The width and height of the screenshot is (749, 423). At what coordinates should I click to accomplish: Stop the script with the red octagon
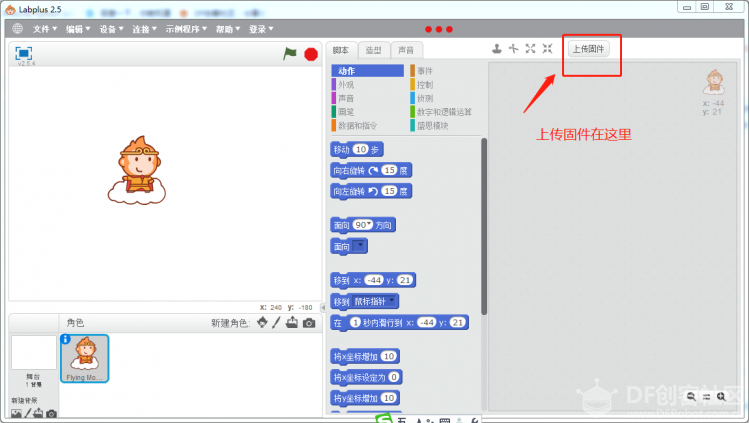point(311,54)
